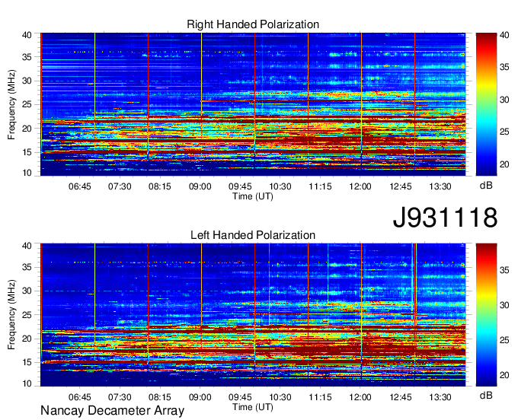This screenshot has height=420, width=518.
Task: Click the 40 dB tick on Right Handed colorbar
Action: [x=504, y=35]
